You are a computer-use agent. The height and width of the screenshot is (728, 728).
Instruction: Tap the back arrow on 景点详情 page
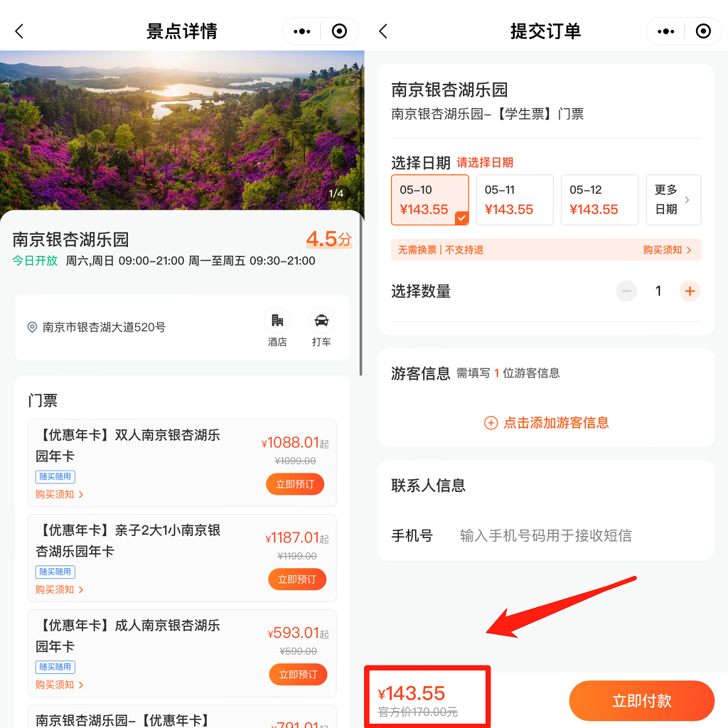pos(18,31)
